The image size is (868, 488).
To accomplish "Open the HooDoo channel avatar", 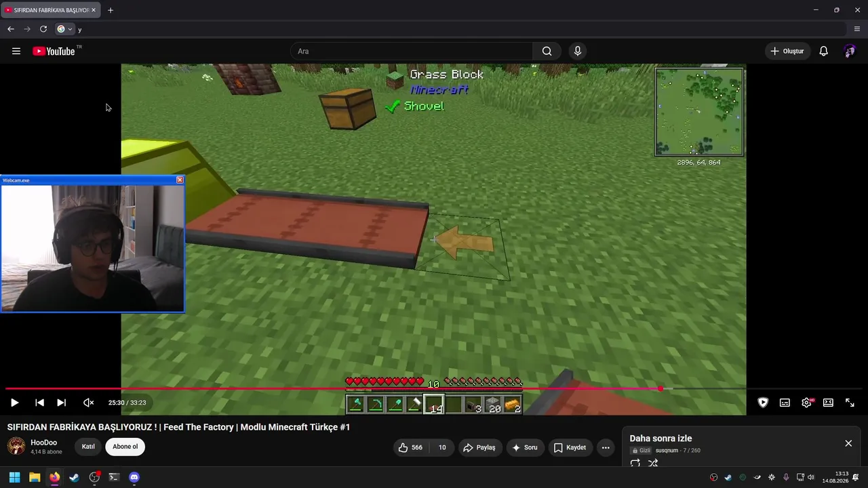I will point(16,446).
